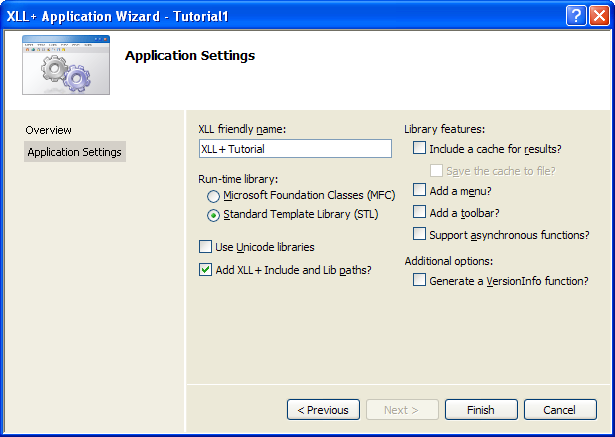Click the XLL friendly name text field
The width and height of the screenshot is (615, 437).
(x=295, y=149)
